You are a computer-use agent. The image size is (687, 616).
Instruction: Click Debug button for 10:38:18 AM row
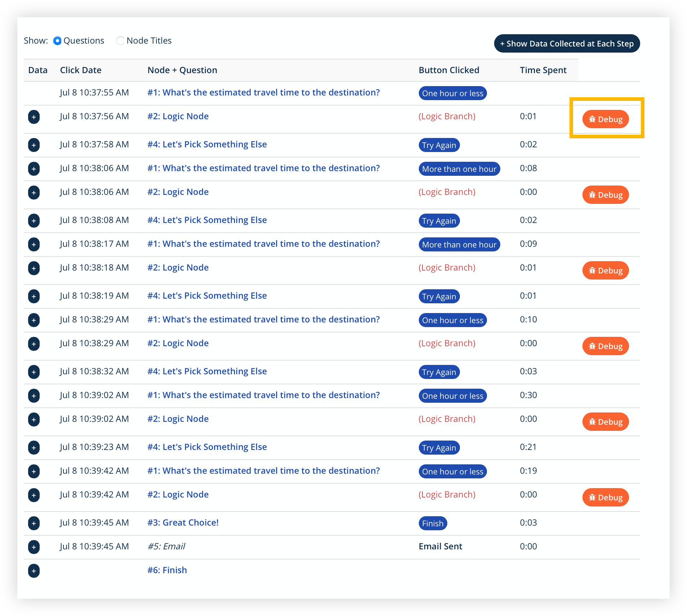point(606,271)
